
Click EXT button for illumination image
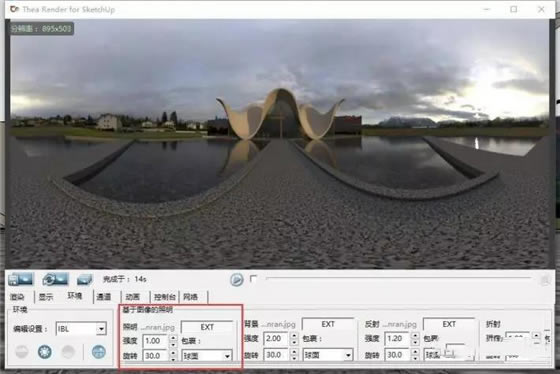click(207, 327)
